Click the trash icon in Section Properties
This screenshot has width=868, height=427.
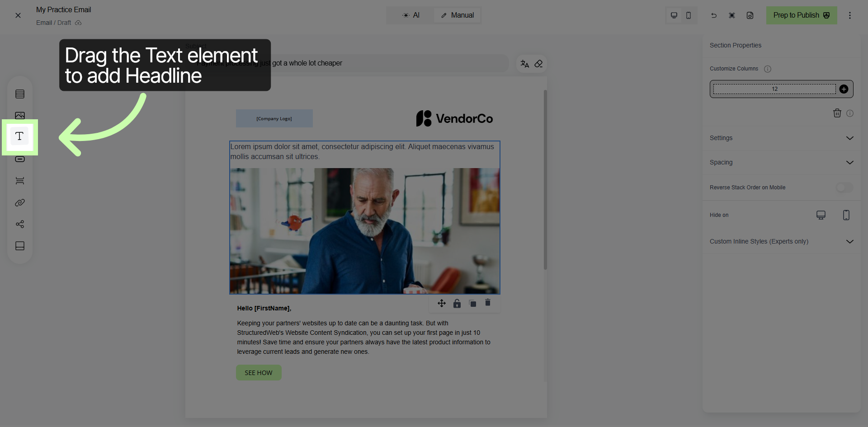(837, 113)
